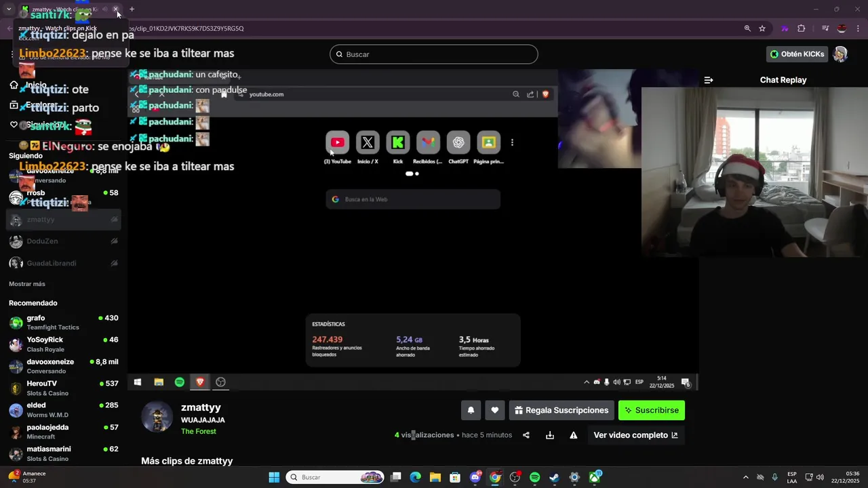The width and height of the screenshot is (868, 488).
Task: Open Microsoft Store from the taskbar
Action: [x=455, y=477]
